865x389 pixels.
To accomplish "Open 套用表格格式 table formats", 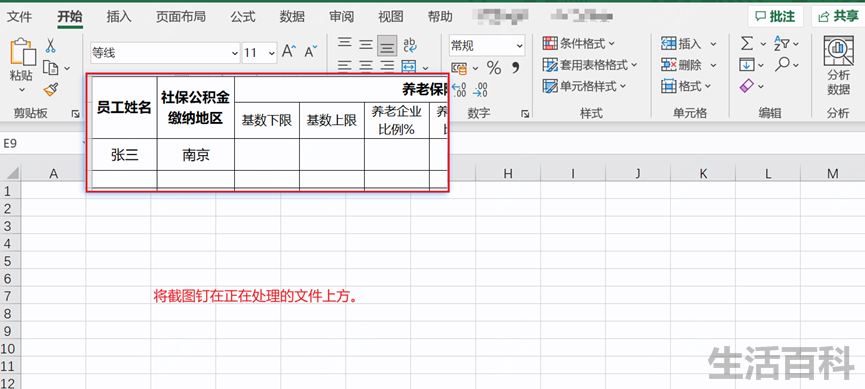I will point(590,65).
